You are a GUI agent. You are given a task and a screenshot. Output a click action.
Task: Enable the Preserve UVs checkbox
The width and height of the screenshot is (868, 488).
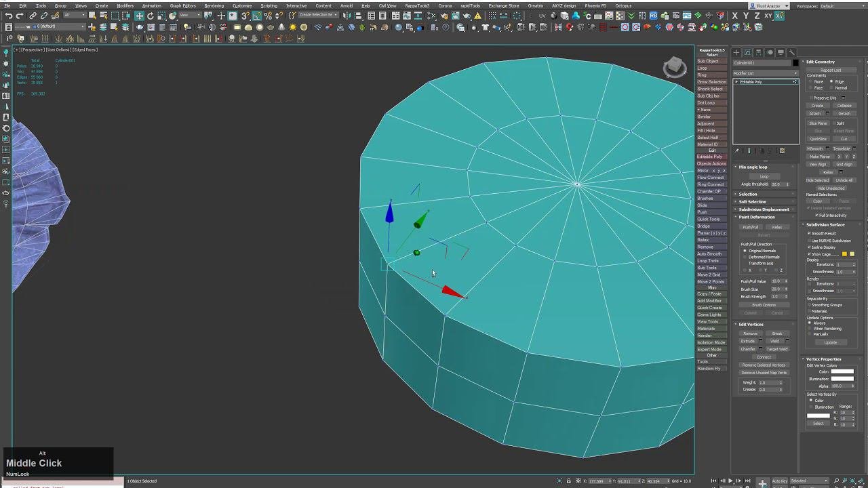[810, 98]
